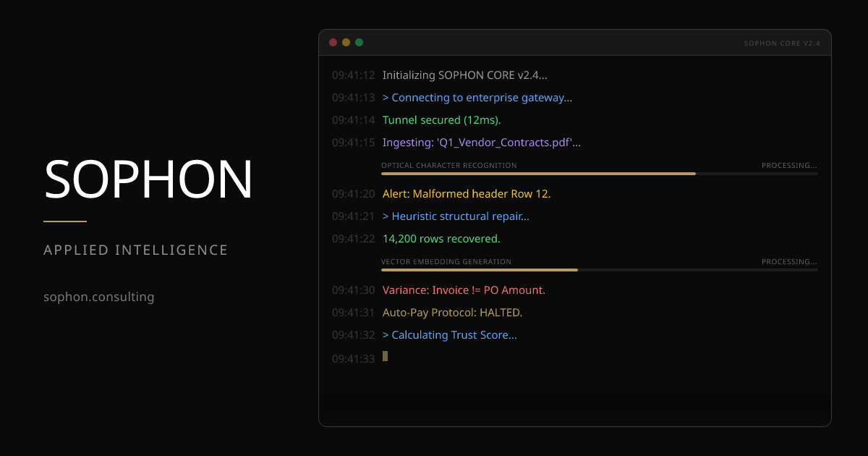Open the sophon.consulting link
The height and width of the screenshot is (456, 868).
(x=99, y=297)
